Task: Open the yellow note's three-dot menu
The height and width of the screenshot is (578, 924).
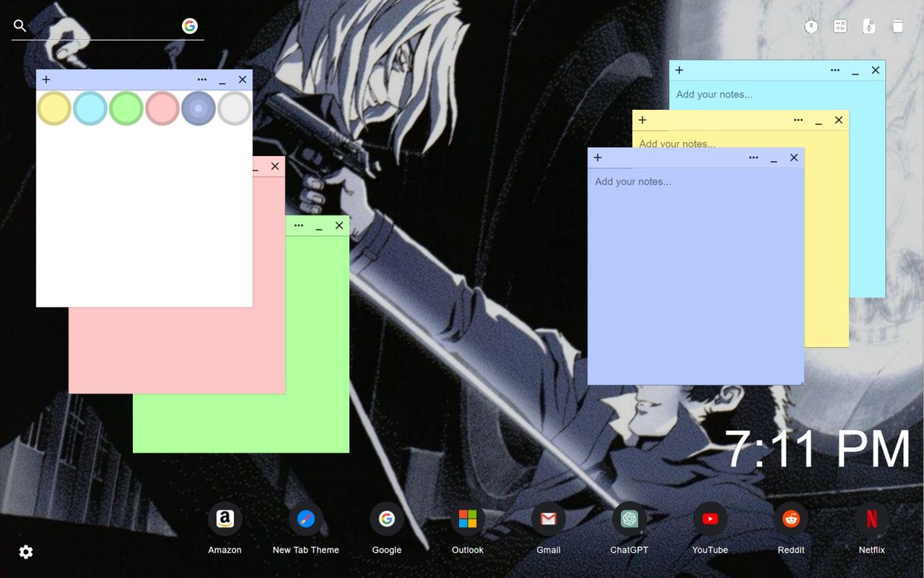Action: (798, 120)
